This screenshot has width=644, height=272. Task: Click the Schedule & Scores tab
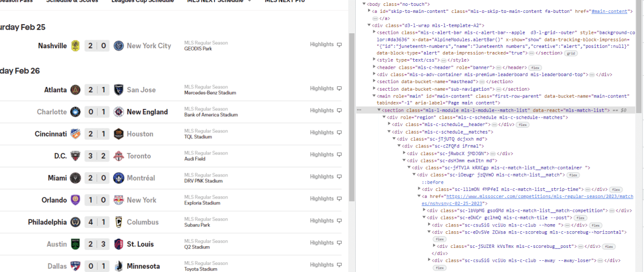72,2
